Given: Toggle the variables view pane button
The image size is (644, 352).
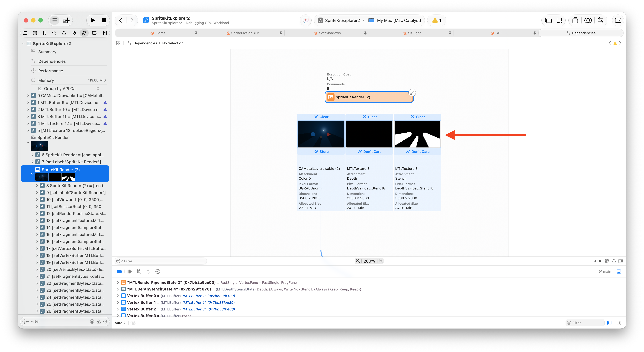Looking at the screenshot, I should pos(609,323).
